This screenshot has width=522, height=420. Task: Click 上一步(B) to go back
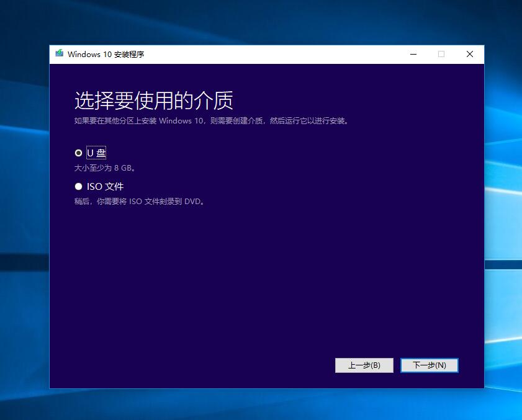[x=364, y=365]
